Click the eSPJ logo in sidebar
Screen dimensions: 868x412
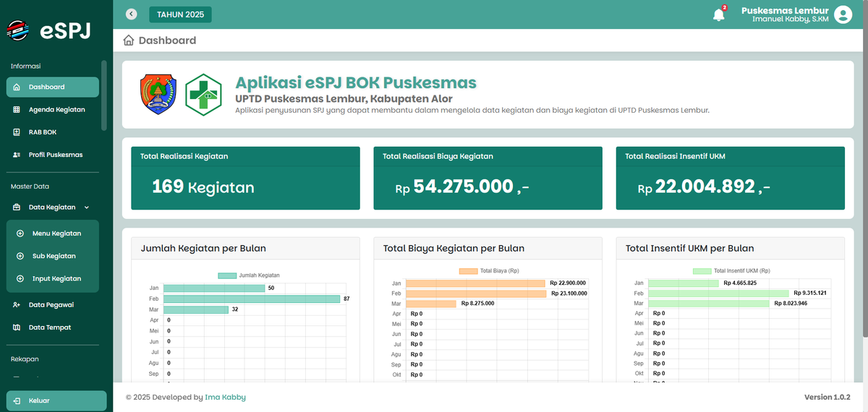coord(48,31)
